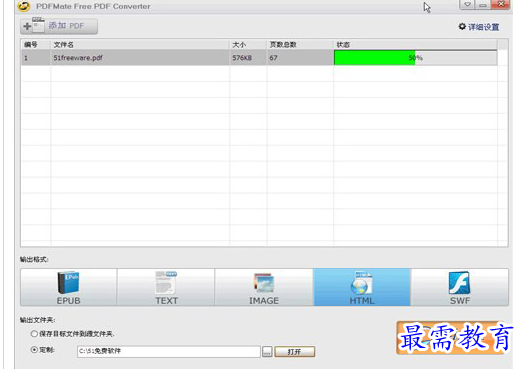The height and width of the screenshot is (369, 522).
Task: Click the total pages (页数总数) column header
Action: (300, 44)
